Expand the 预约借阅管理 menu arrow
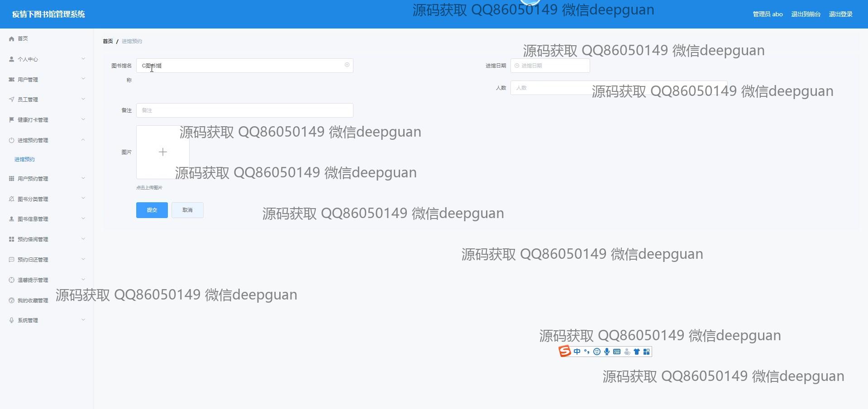 [x=83, y=239]
